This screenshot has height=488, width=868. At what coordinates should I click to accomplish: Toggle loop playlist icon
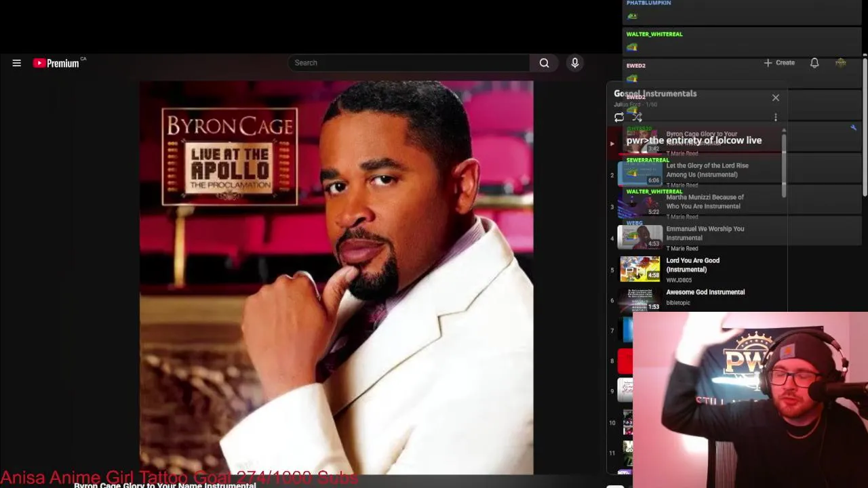click(619, 117)
